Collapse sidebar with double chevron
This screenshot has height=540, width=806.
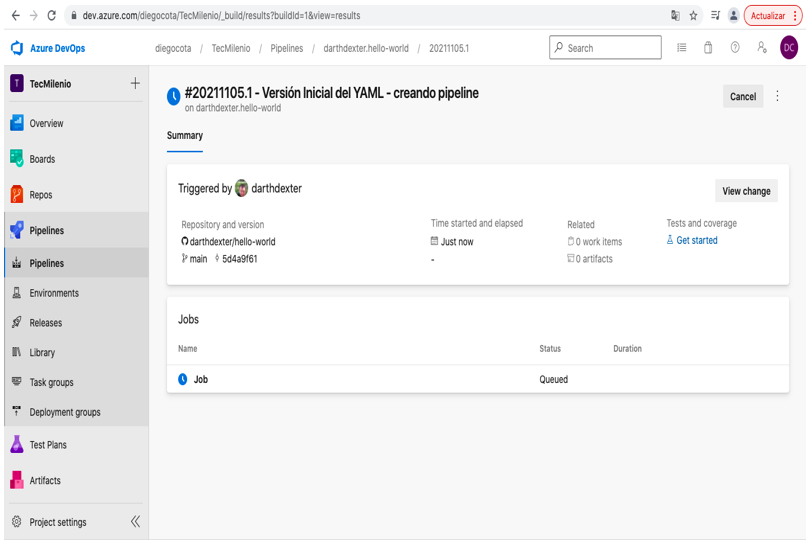[135, 522]
